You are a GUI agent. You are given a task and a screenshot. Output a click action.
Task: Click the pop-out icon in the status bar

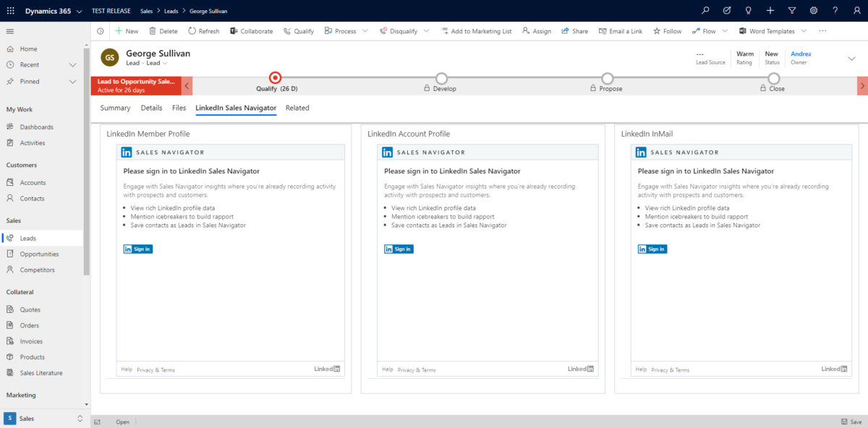point(97,421)
